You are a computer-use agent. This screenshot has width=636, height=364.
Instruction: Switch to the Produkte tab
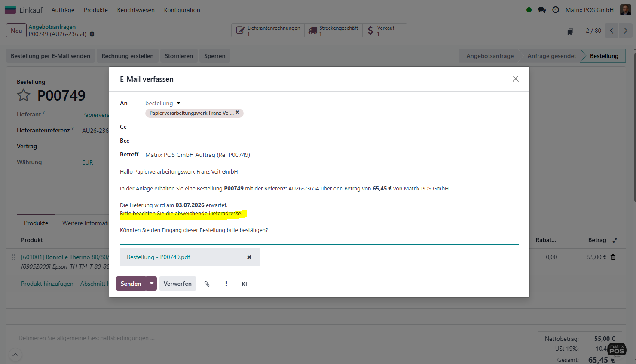click(36, 223)
